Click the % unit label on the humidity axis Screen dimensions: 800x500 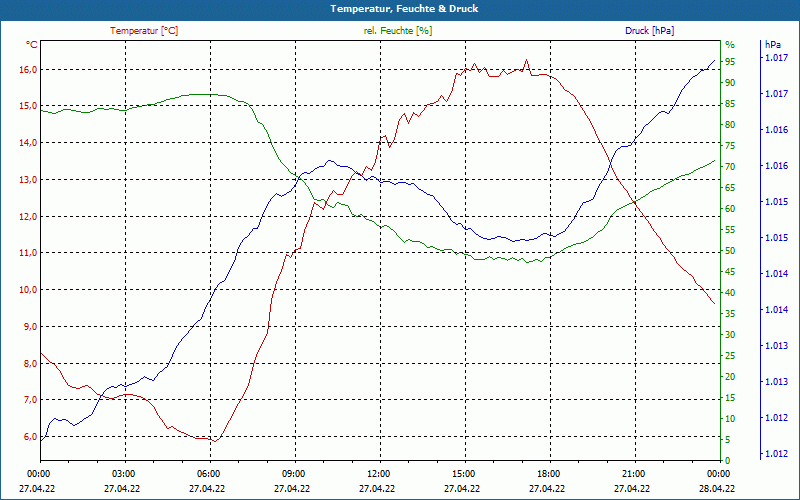tap(730, 44)
